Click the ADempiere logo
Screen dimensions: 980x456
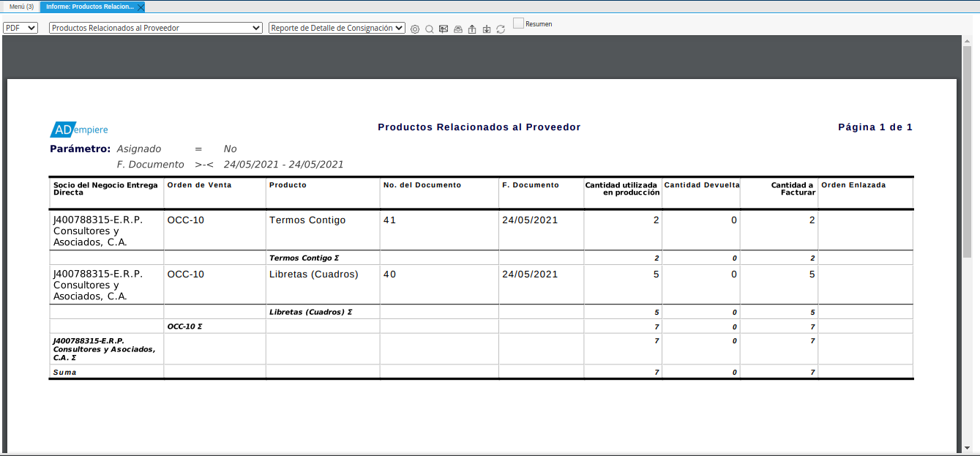click(78, 127)
